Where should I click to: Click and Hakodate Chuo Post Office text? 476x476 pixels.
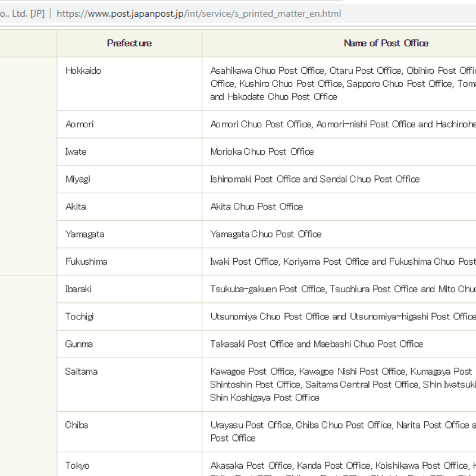click(x=274, y=96)
